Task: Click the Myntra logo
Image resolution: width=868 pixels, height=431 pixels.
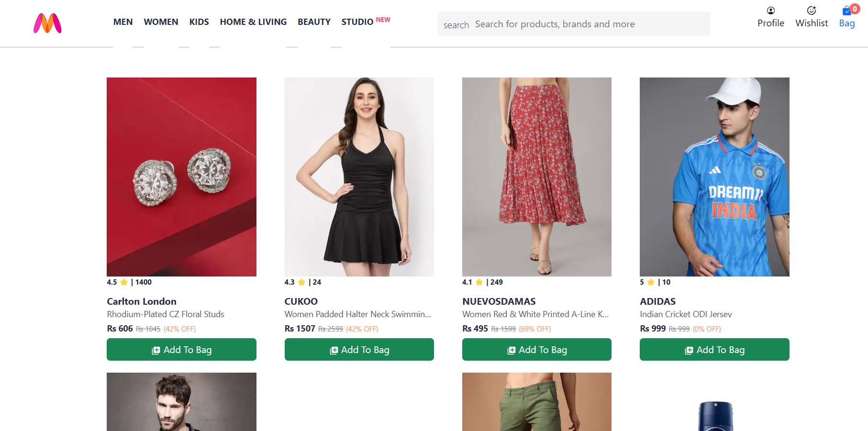Action: point(47,22)
